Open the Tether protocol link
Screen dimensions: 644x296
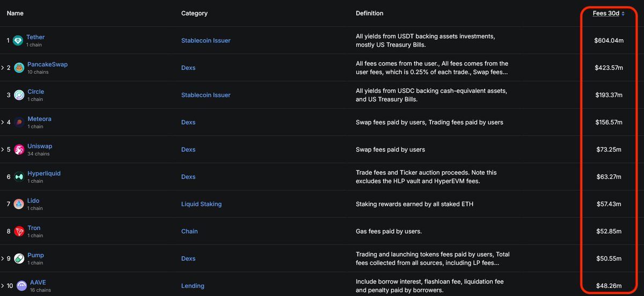[35, 37]
